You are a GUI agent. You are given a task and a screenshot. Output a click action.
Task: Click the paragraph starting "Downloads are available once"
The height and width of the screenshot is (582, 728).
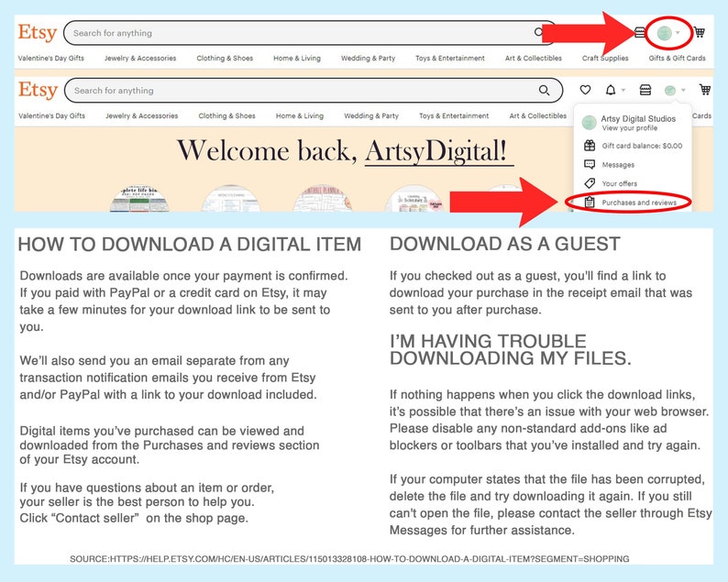coord(183,302)
